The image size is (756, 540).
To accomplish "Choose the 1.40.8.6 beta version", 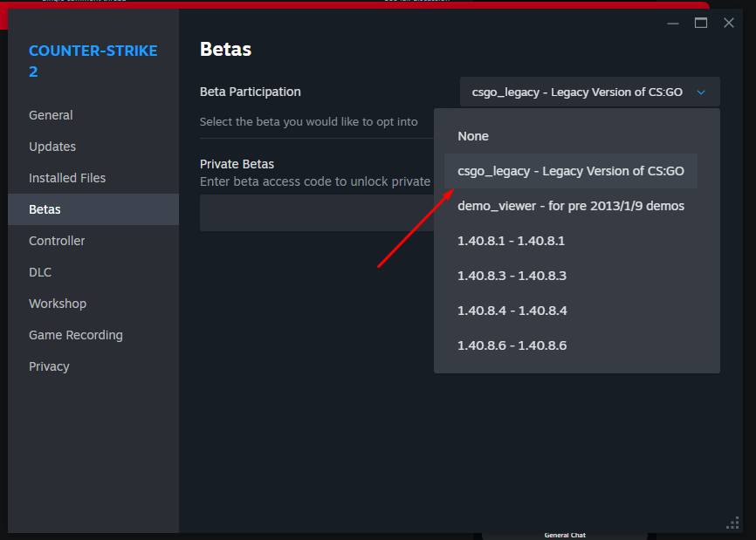I will pyautogui.click(x=571, y=345).
